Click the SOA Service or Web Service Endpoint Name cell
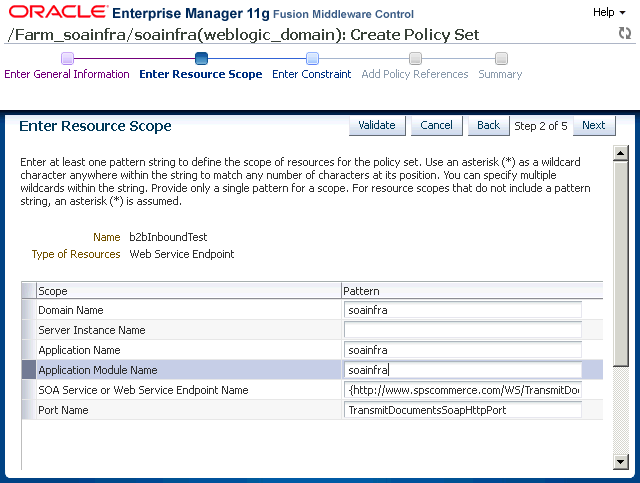 [189, 390]
